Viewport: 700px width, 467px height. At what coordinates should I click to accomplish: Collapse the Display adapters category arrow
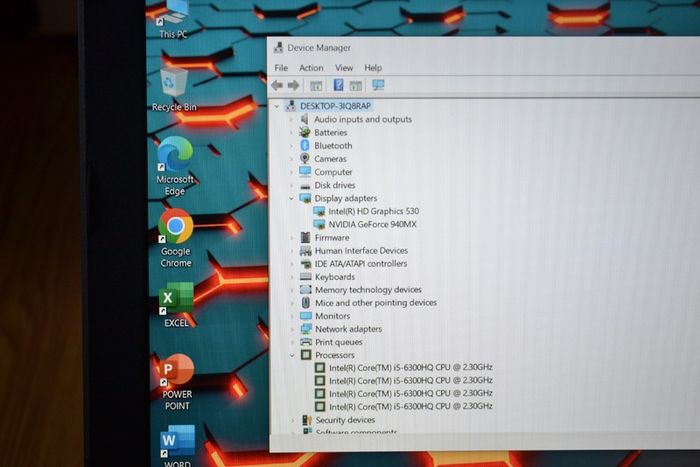[x=292, y=198]
